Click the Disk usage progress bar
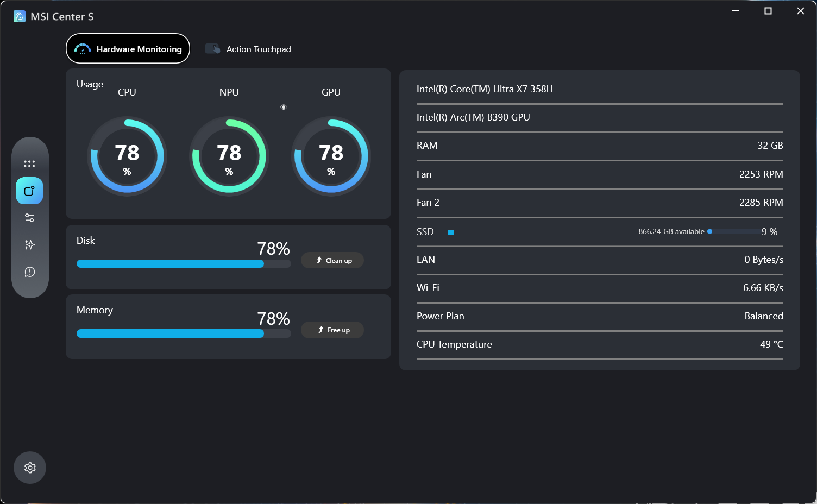Viewport: 817px width, 504px height. (x=184, y=264)
